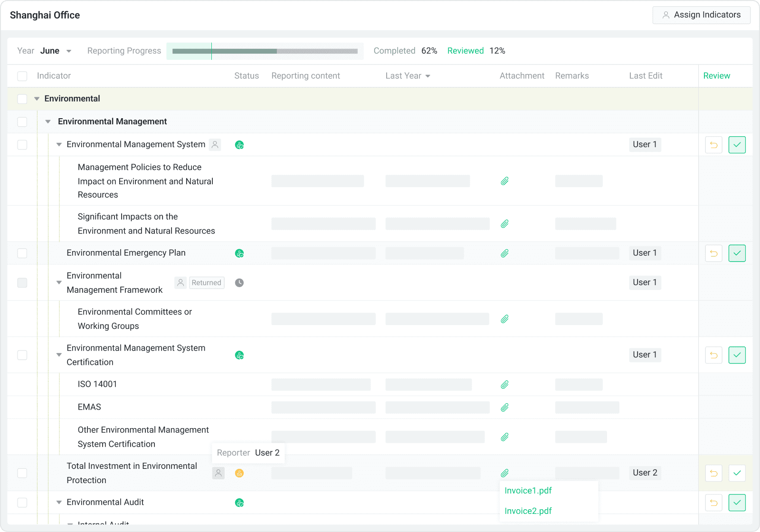
Task: Return Environmental Audit for revision
Action: tap(714, 503)
